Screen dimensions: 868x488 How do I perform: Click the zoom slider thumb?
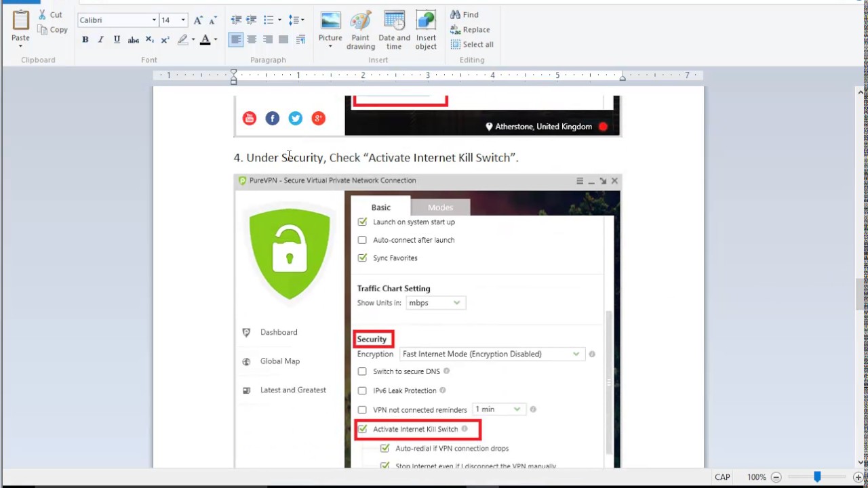click(x=818, y=477)
